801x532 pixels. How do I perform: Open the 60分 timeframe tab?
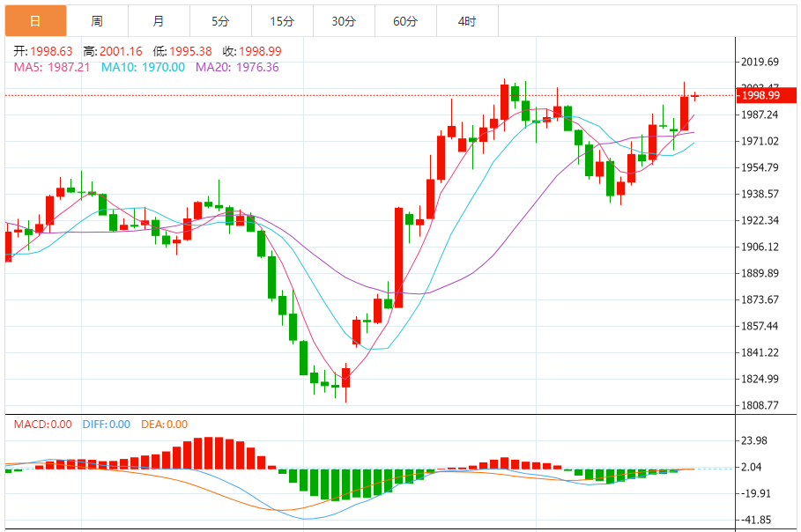(x=405, y=21)
